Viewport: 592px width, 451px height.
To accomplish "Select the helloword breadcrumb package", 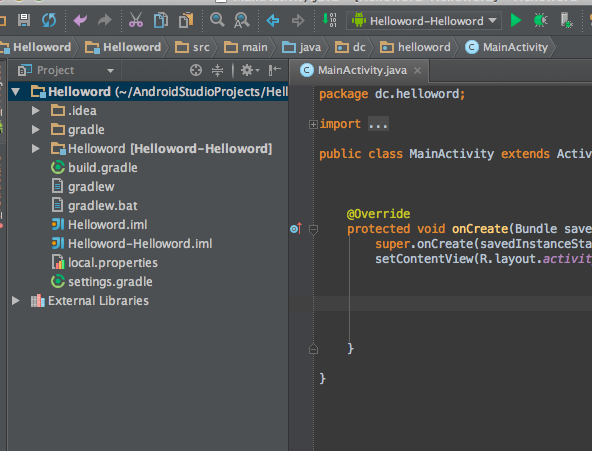I will (415, 47).
